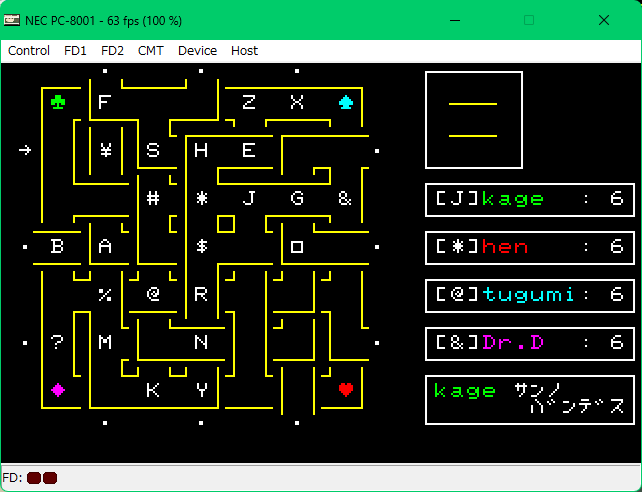Click the NEC PC-8001 title bar icon

12,19
